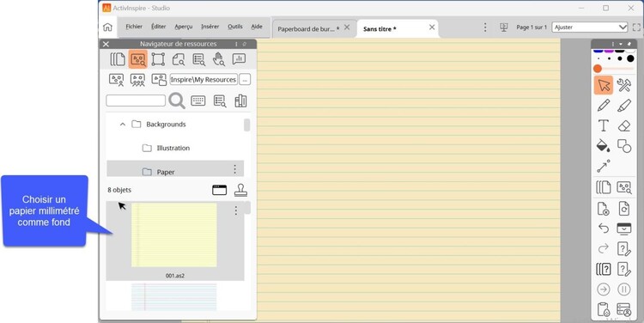Open the Object Browser square-handles icon

point(158,59)
